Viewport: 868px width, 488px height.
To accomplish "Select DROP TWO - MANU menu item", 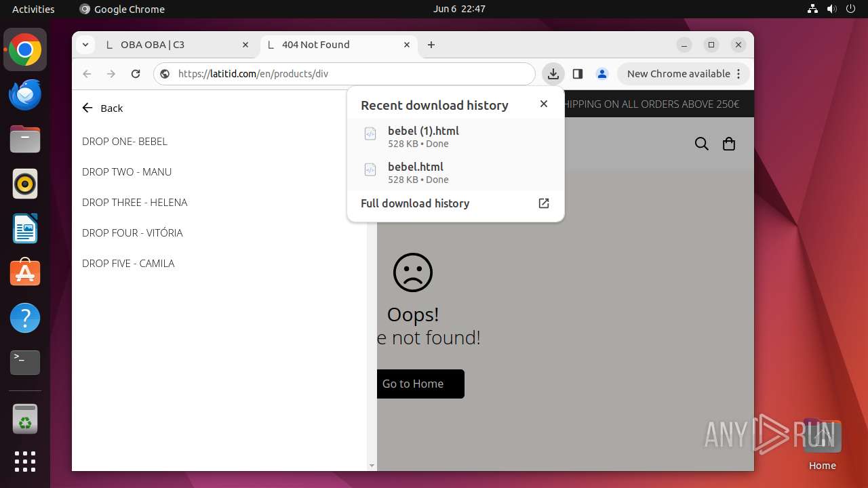I will click(x=127, y=172).
